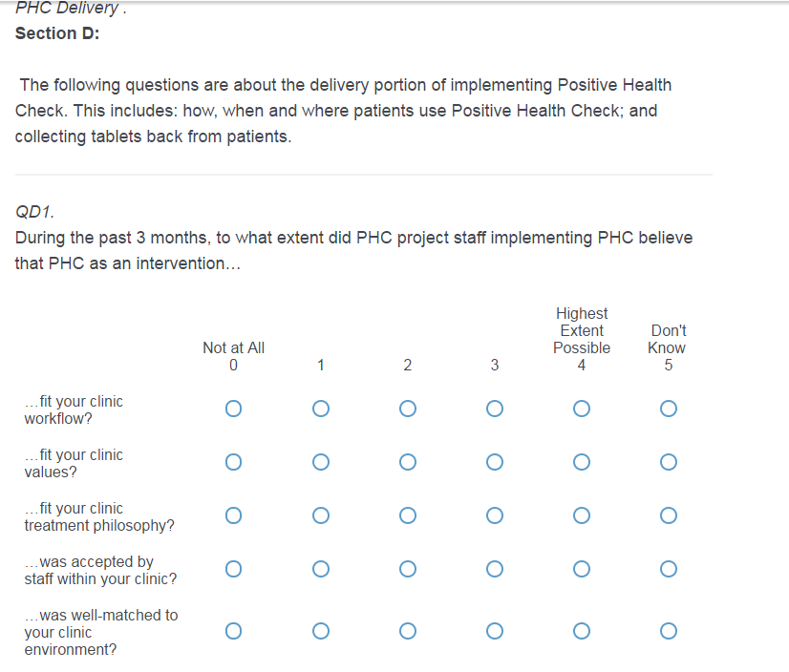Select rating 2 for fit clinic values

click(x=408, y=463)
